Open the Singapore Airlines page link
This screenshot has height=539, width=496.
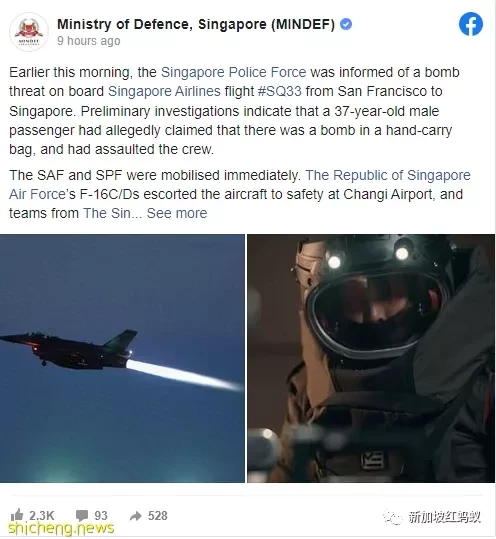pyautogui.click(x=164, y=91)
